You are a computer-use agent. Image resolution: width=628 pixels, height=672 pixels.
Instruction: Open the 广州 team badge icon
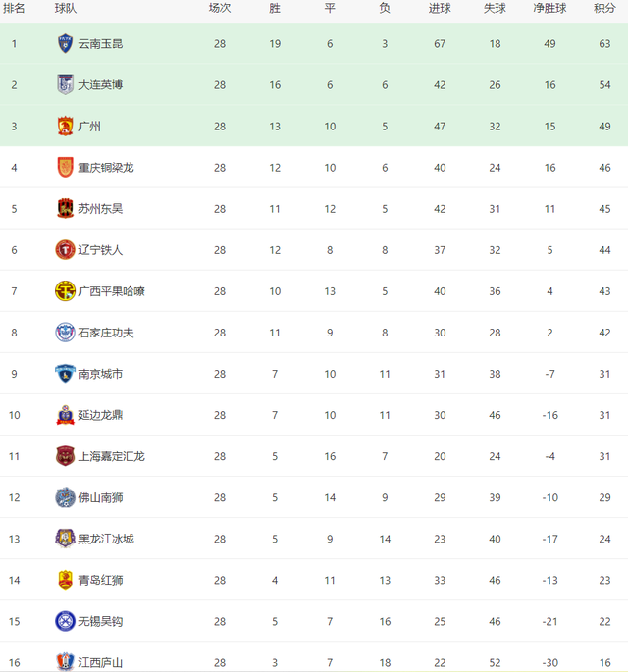65,127
